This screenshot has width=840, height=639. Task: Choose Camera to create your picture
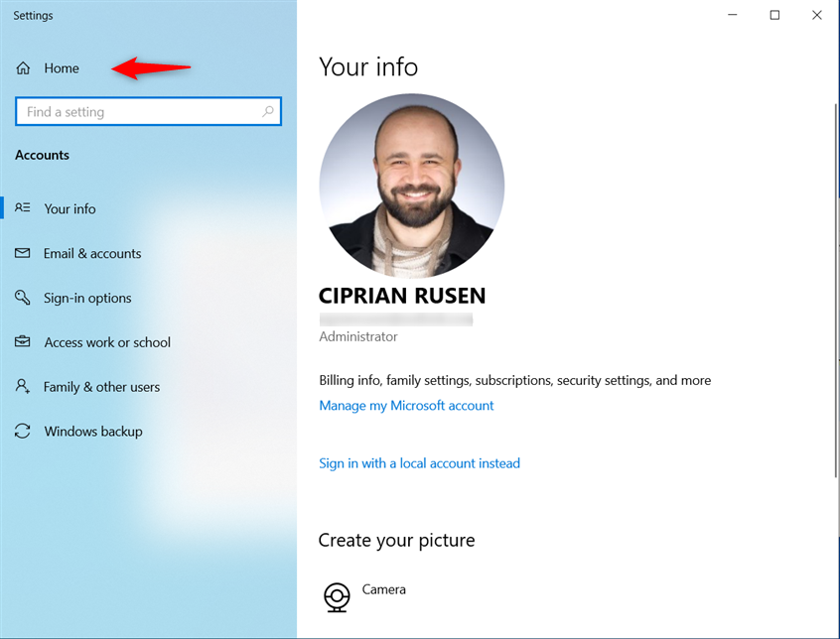pos(383,589)
